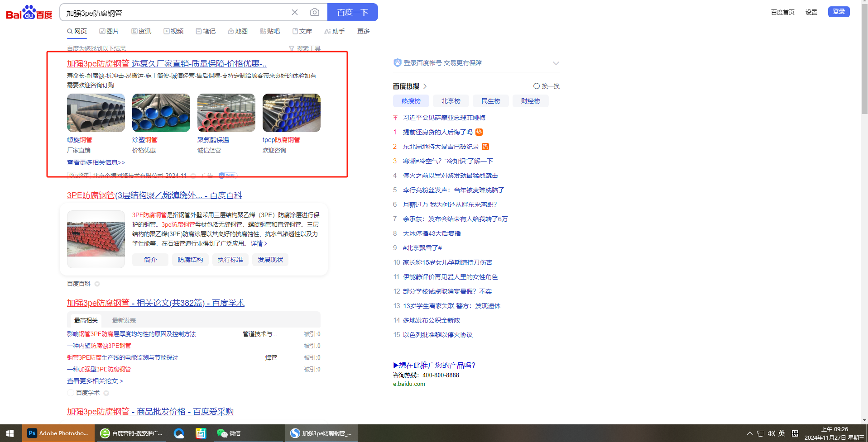Click the shield icon beside 登录百度帐号
This screenshot has width=868, height=442.
point(398,63)
